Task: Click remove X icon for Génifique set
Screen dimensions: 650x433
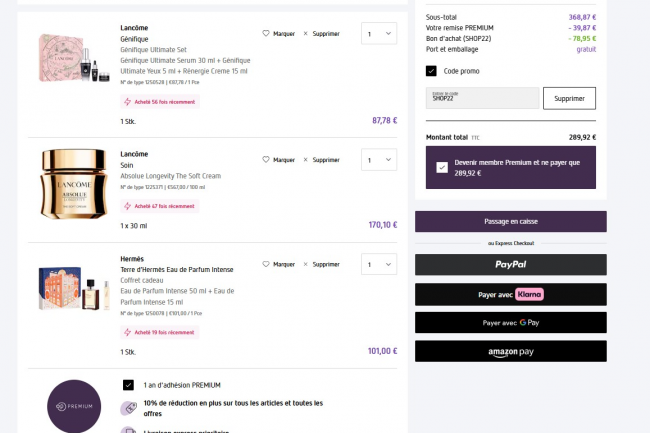Action: coord(306,33)
